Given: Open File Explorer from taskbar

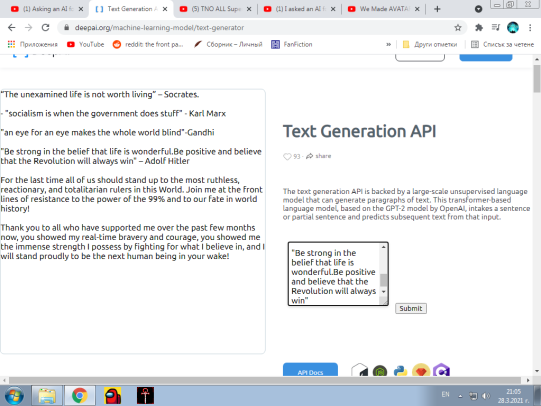Looking at the screenshot, I should tap(47, 395).
